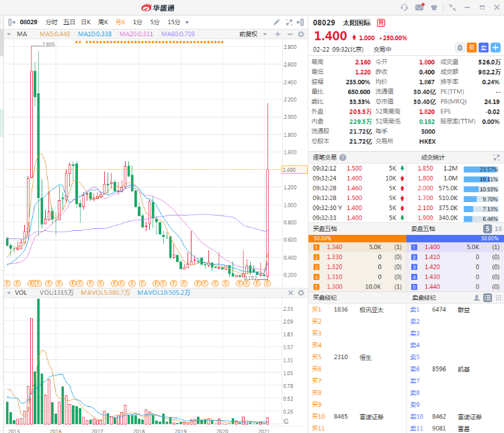Click broker 极讯亚太 in the 买1 row
Viewport: 504px width, 433px height.
click(x=371, y=310)
